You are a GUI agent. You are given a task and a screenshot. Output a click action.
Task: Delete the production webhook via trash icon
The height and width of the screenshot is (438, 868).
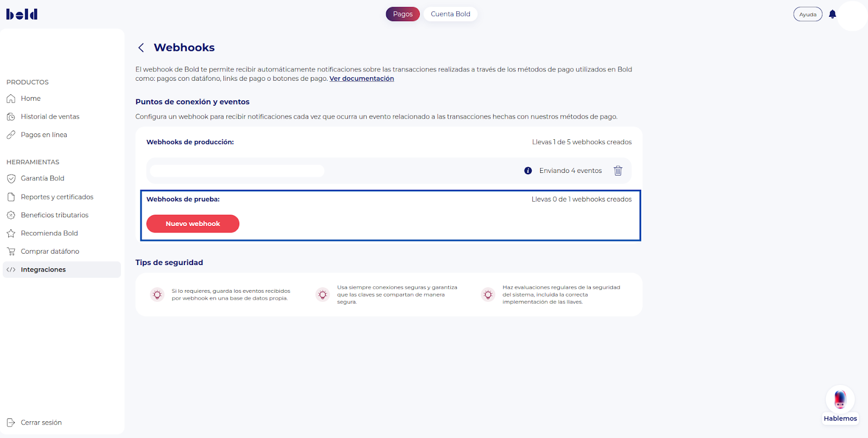pyautogui.click(x=618, y=170)
